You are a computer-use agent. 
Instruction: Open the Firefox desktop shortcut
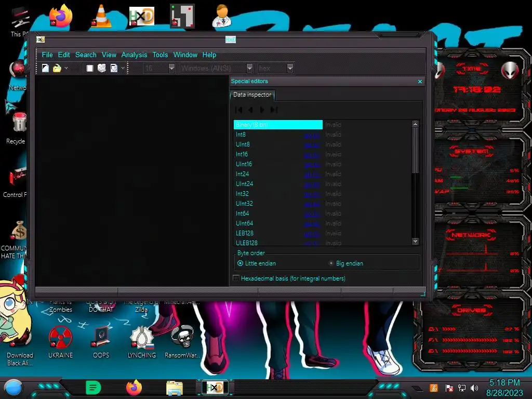pos(61,16)
